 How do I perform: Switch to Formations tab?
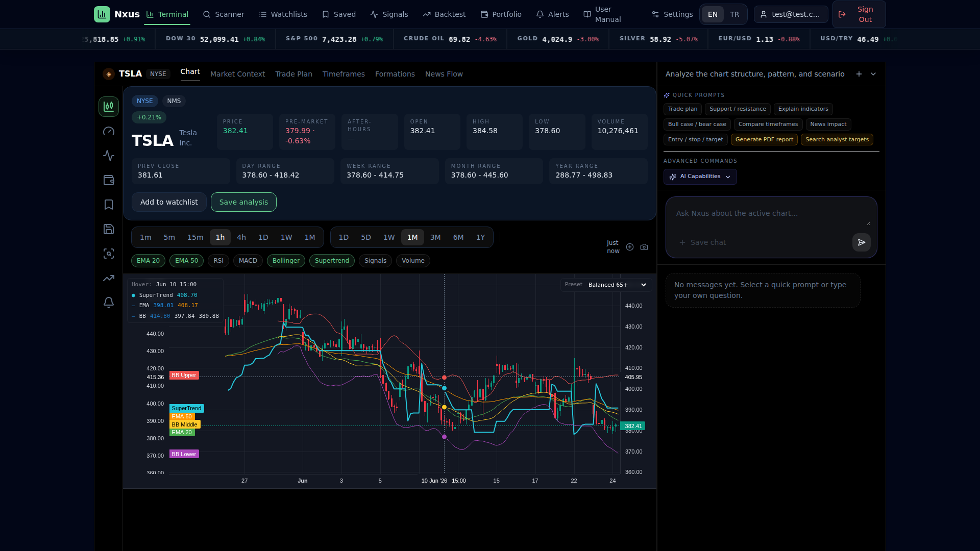(395, 74)
